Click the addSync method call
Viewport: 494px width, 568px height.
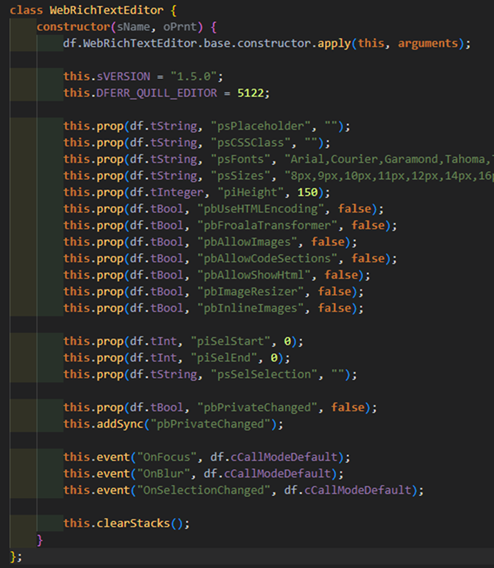[120, 424]
